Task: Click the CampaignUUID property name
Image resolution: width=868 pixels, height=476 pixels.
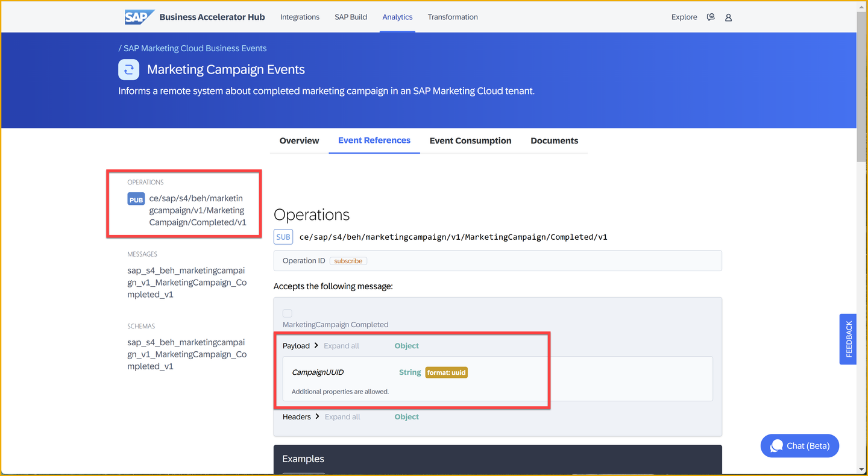Action: click(x=318, y=372)
